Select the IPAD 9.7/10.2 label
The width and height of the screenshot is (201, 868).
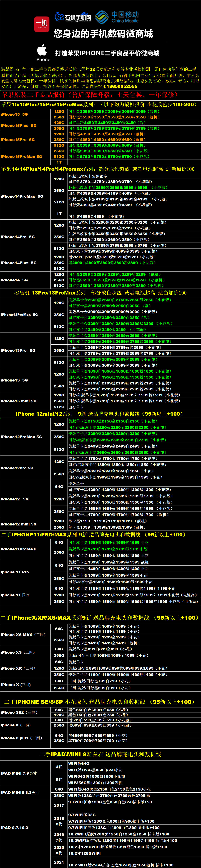pyautogui.click(x=15, y=828)
